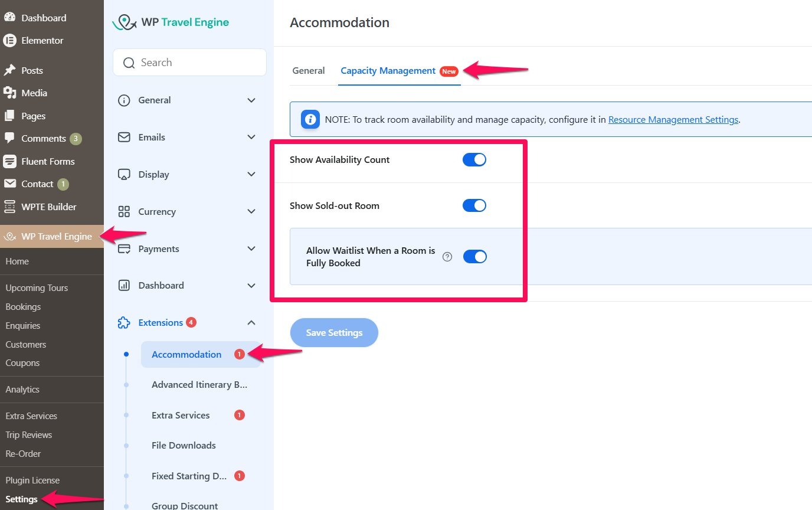Click the help icon beside Allow Waitlist
Viewport: 812px width, 510px height.
[447, 257]
